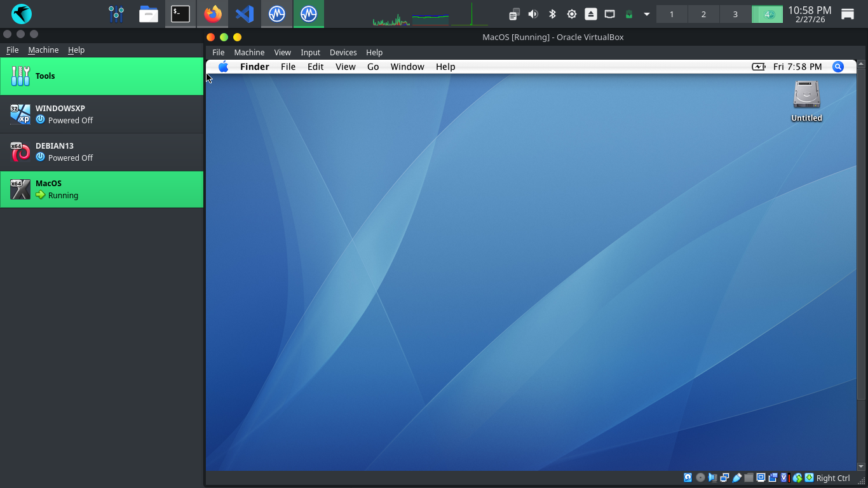Open Spotlight search in the Mac menu bar
The width and height of the screenshot is (868, 488).
coord(838,67)
